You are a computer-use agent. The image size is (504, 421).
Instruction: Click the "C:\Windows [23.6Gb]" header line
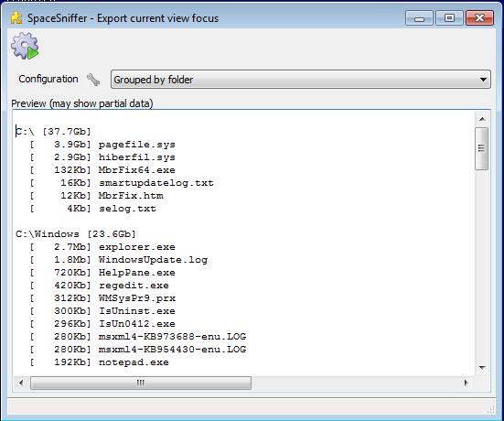[76, 234]
